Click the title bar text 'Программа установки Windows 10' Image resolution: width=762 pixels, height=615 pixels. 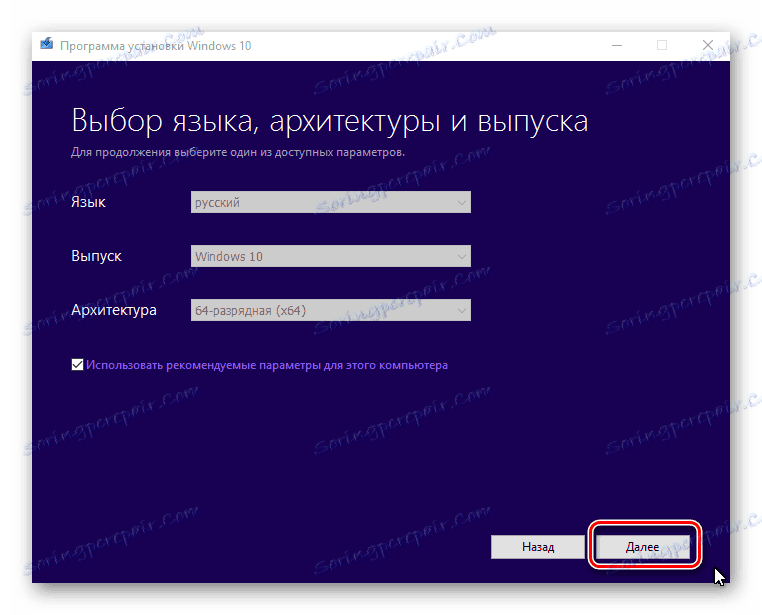[156, 46]
